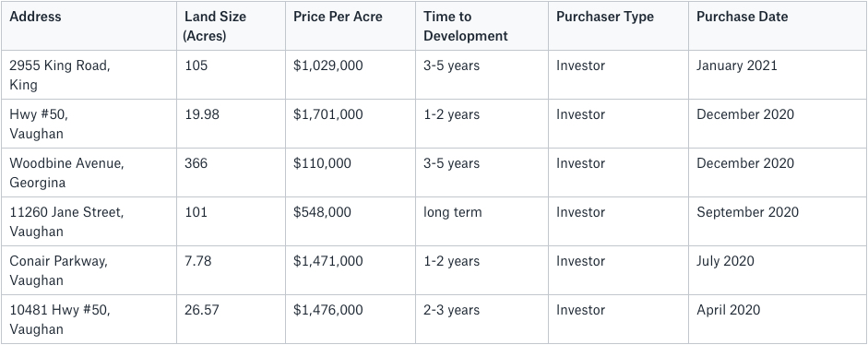Select the 19.98 acres cell
Screen dimensions: 868x345
tap(231, 124)
